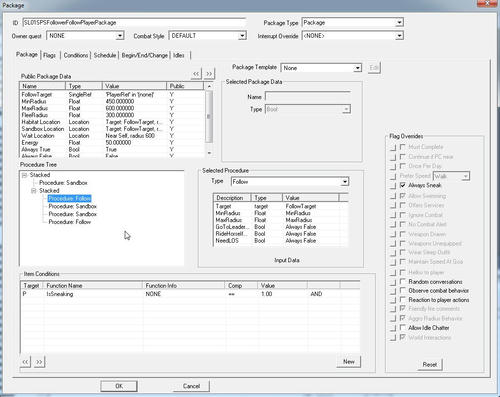Open the Schedule tab
500x397 pixels.
click(x=105, y=55)
